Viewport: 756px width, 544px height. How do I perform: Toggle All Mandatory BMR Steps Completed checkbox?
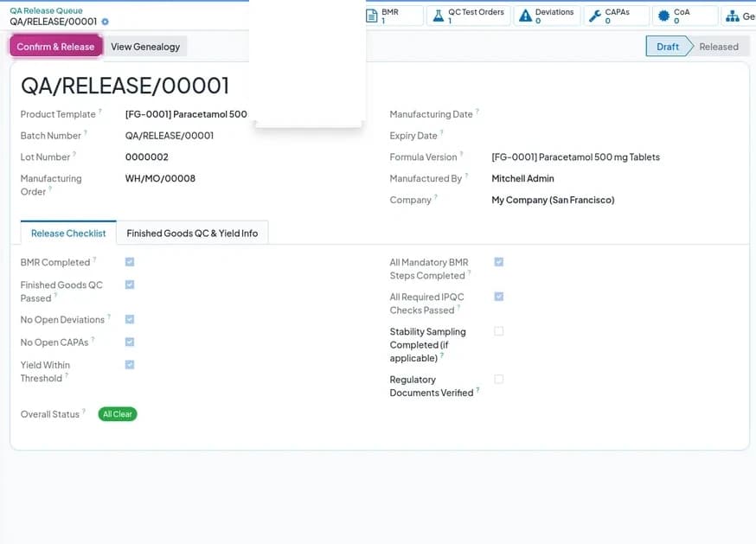tap(499, 262)
